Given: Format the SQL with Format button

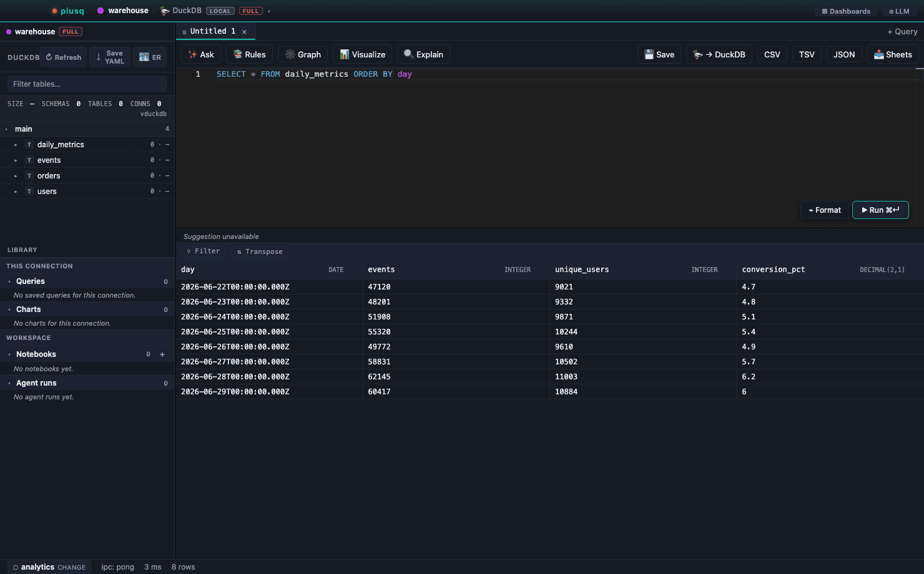Looking at the screenshot, I should [825, 210].
